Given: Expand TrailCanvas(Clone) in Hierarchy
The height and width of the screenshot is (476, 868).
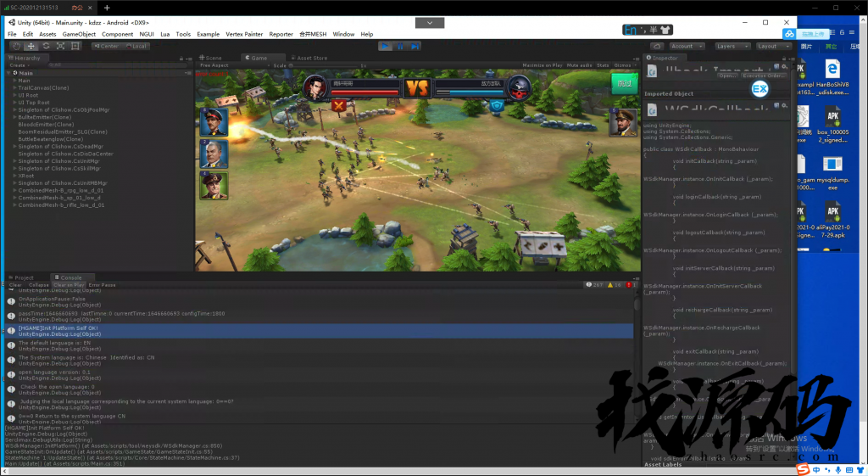Looking at the screenshot, I should click(x=15, y=87).
